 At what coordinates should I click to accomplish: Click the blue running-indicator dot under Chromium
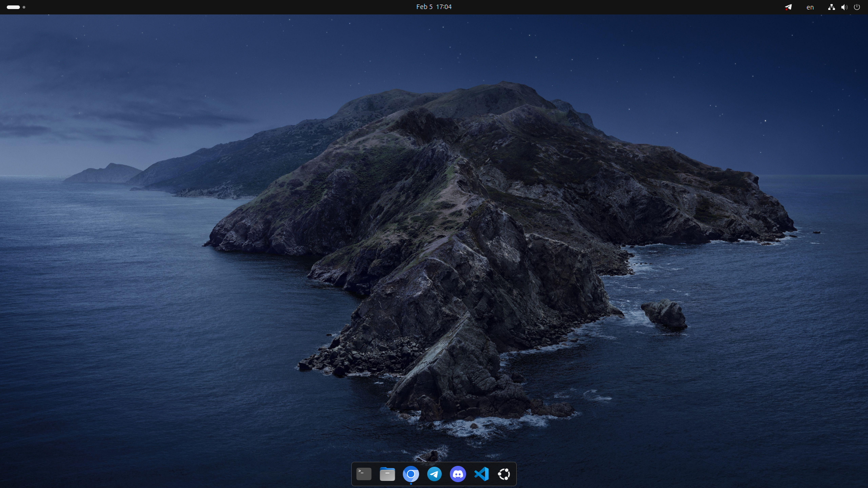pyautogui.click(x=411, y=483)
